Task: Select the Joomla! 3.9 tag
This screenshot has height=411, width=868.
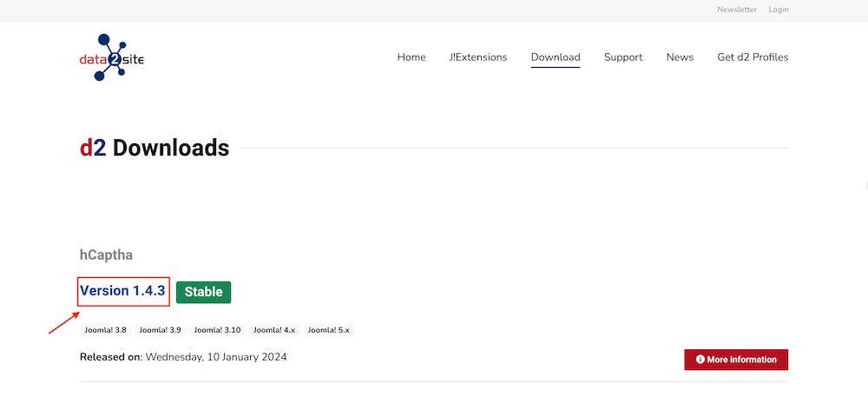Action: [160, 330]
